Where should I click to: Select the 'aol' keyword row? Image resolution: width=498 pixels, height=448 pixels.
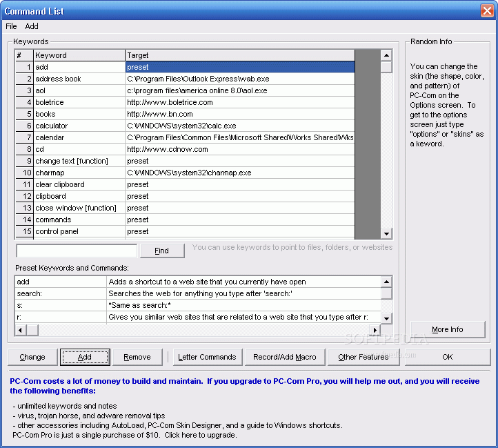coord(79,90)
